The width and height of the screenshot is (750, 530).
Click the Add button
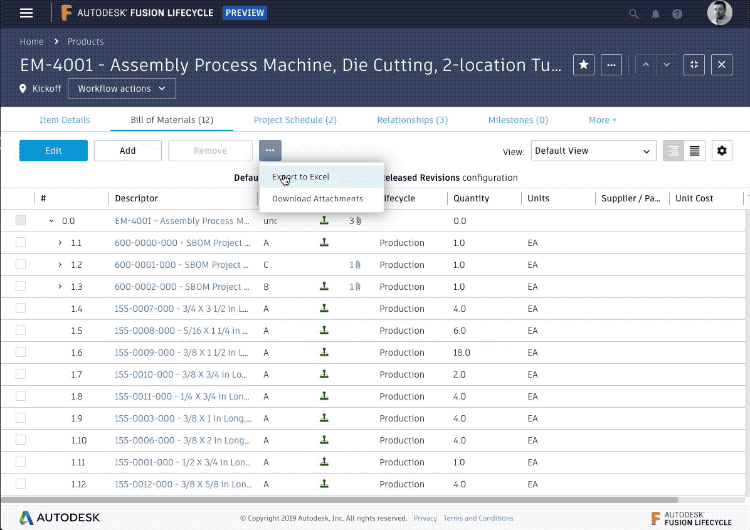pos(128,150)
